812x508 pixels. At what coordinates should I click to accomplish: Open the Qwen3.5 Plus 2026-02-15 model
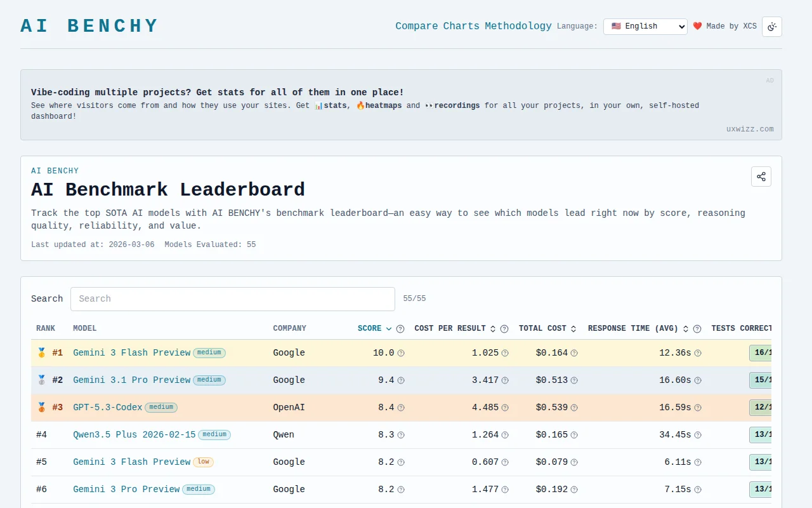tap(134, 435)
